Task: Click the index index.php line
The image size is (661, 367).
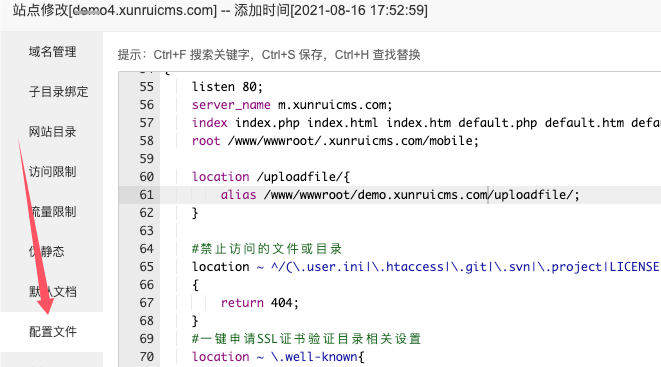Action: click(x=426, y=123)
